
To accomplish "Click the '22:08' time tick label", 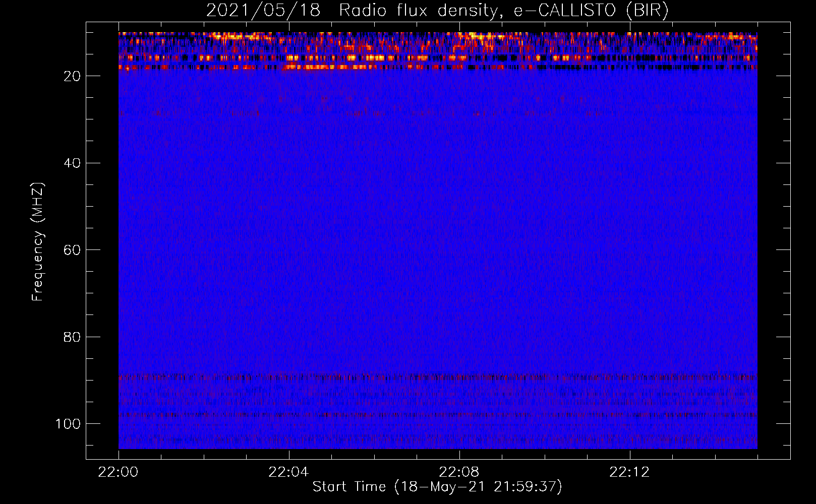I will pyautogui.click(x=459, y=472).
